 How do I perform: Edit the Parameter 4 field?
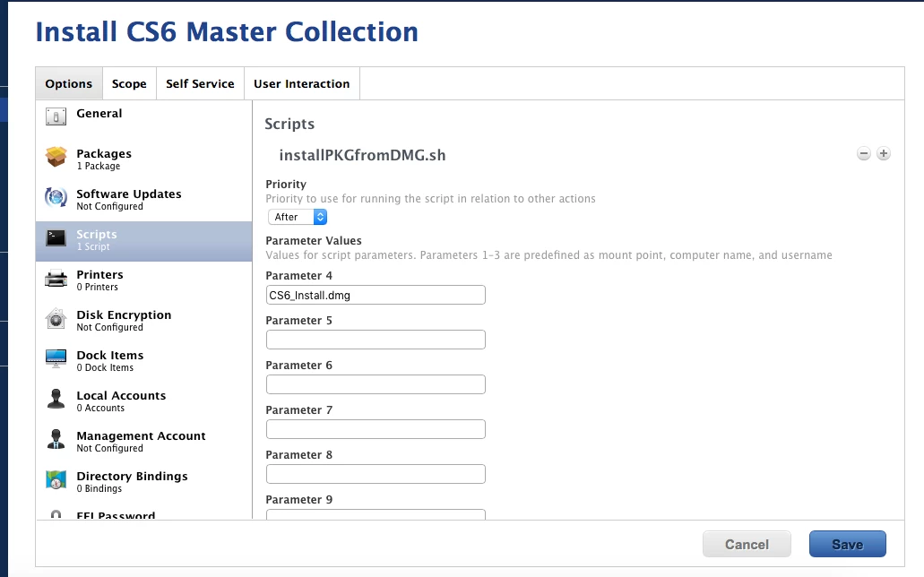tap(376, 295)
